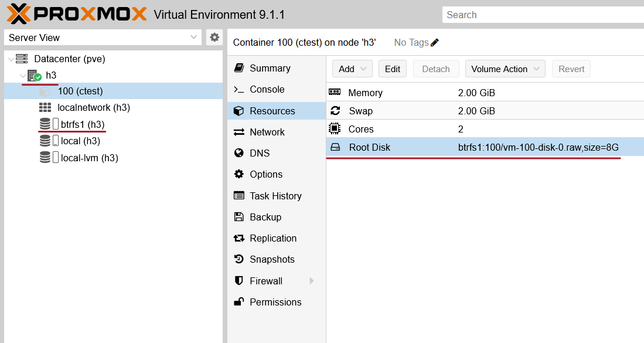644x343 pixels.
Task: Click the Snapshots history icon
Action: pyautogui.click(x=238, y=259)
